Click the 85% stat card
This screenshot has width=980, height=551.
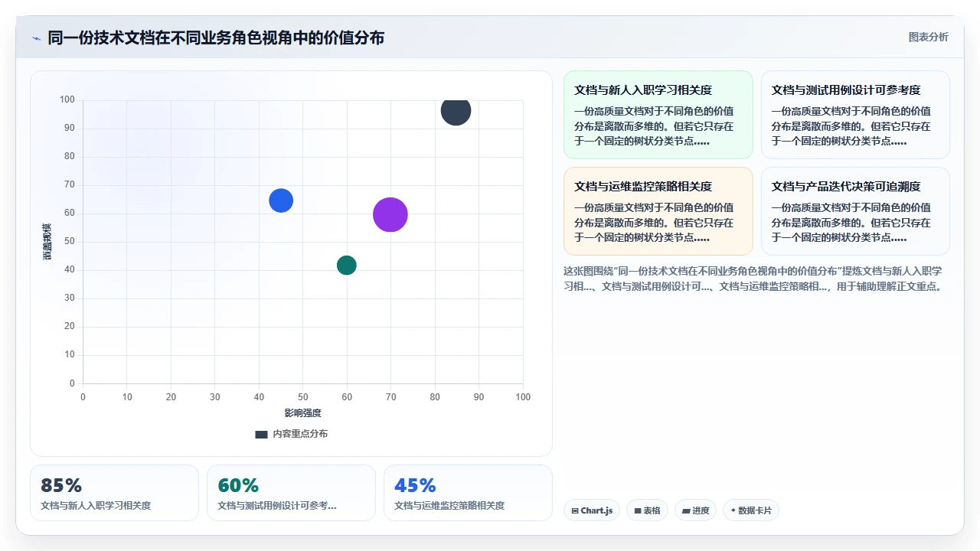114,493
